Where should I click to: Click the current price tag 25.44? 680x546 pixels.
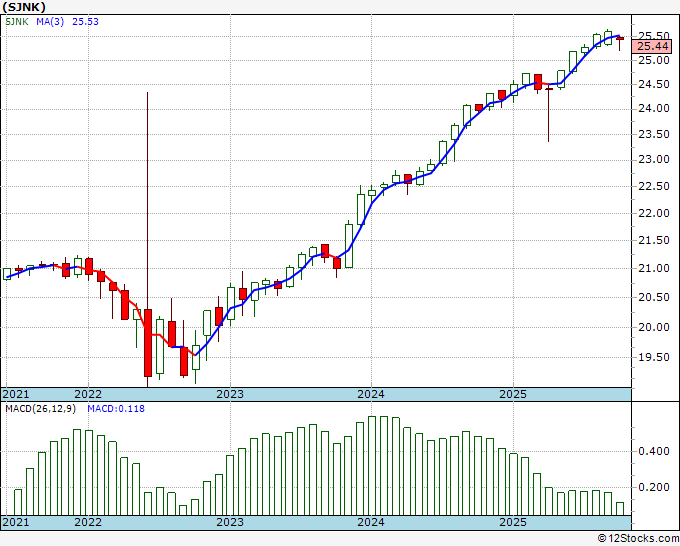[653, 46]
